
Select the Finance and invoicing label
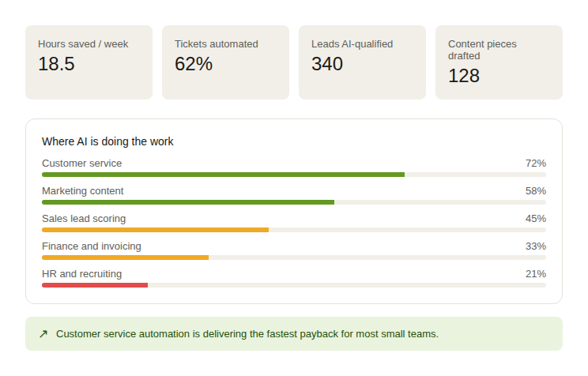coord(92,246)
